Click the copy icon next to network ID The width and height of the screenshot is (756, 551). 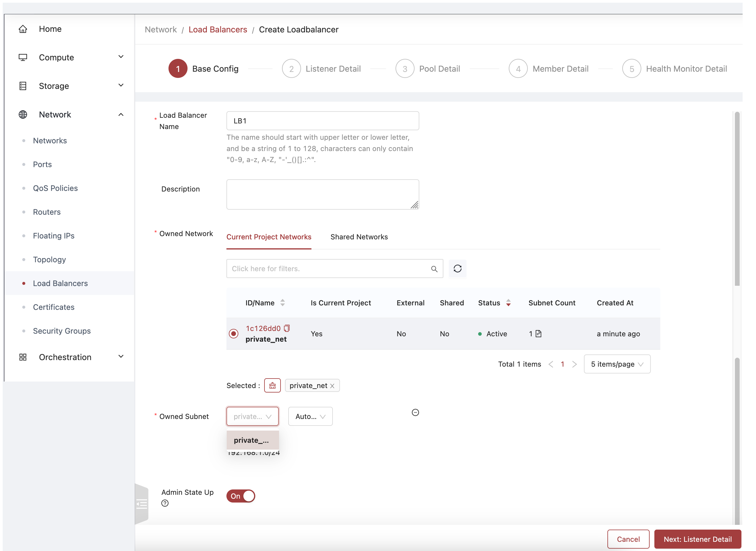[x=287, y=328]
